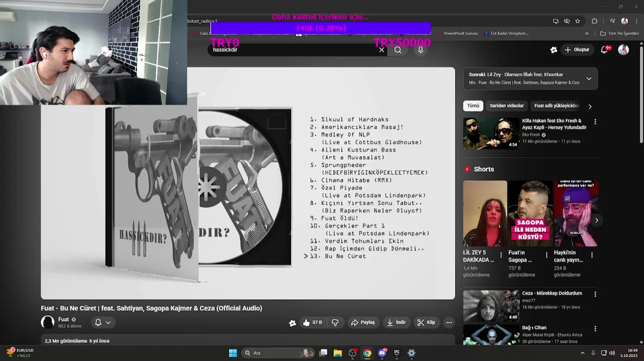644x361 pixels.
Task: Click the Klip scissors button
Action: tap(427, 322)
